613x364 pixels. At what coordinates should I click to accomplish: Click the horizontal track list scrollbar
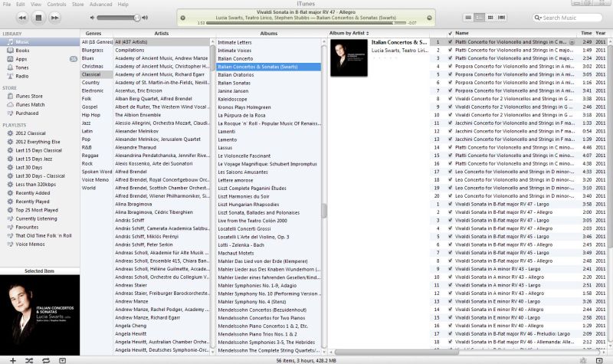pyautogui.click(x=396, y=353)
